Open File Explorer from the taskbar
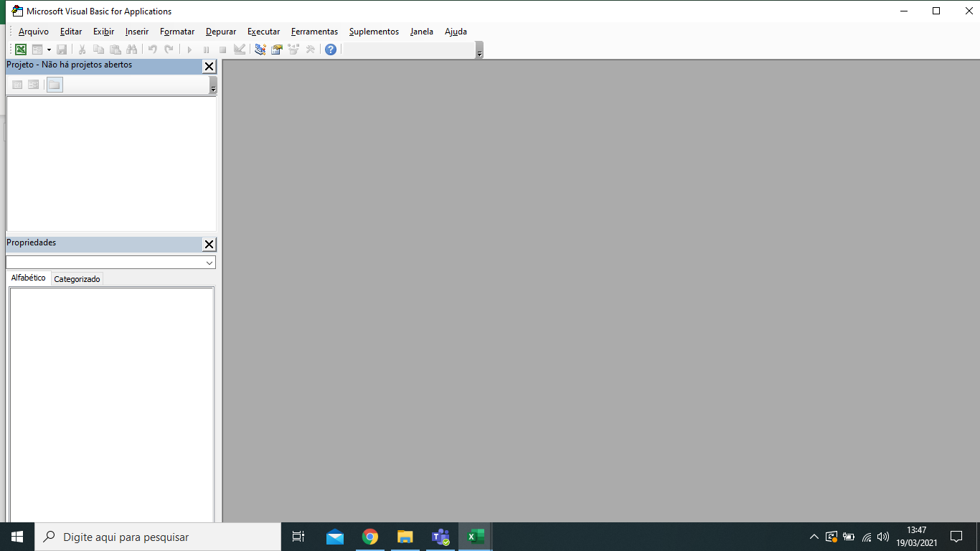 [x=405, y=537]
